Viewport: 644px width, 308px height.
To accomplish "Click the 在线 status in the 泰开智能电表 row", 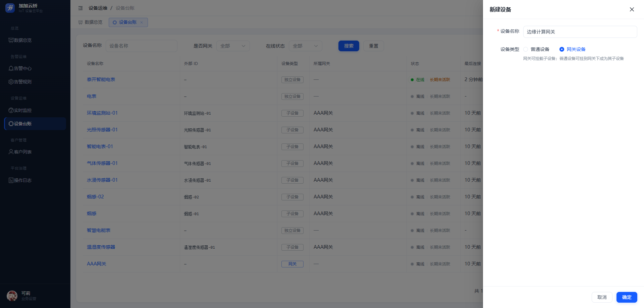I will (418, 80).
